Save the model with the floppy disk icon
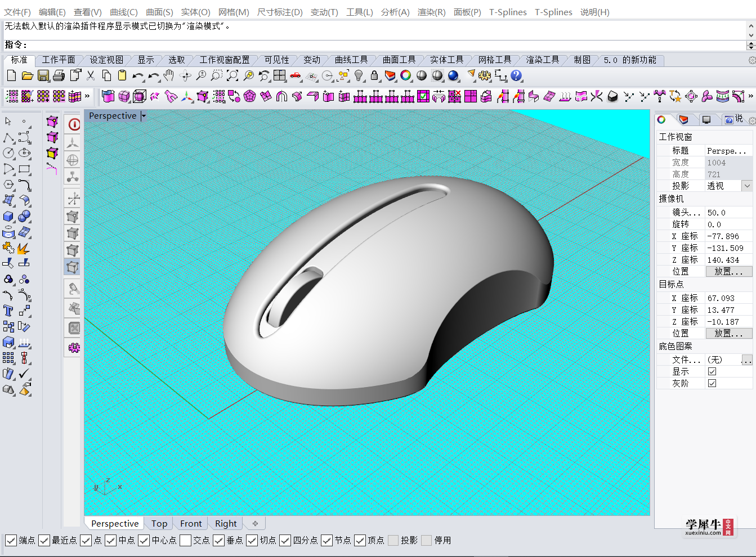 pos(43,75)
